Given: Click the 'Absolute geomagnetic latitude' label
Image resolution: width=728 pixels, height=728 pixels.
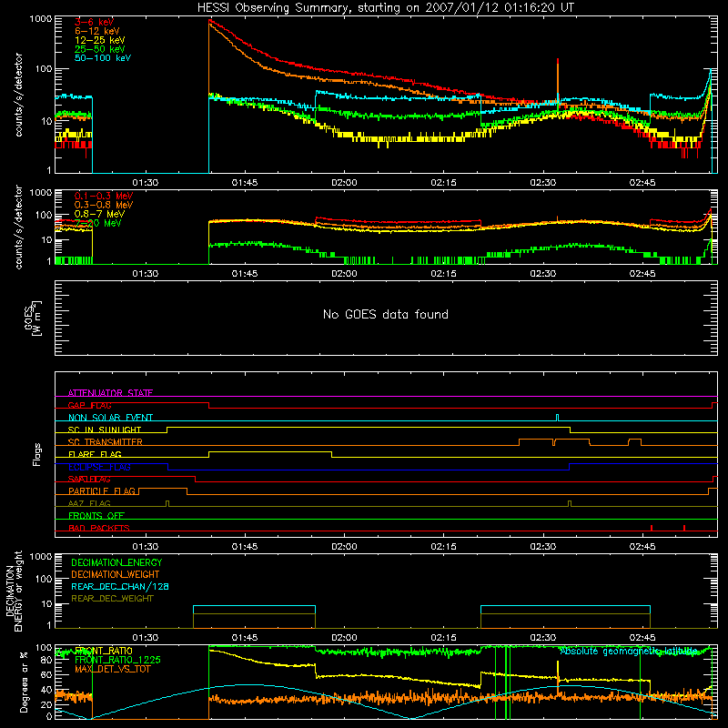Looking at the screenshot, I should point(629,652).
